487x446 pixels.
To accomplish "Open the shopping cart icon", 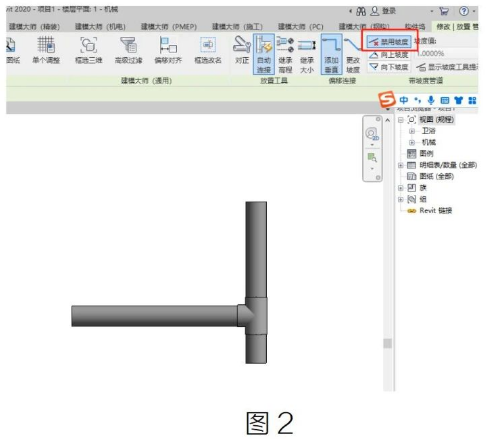I will (444, 11).
